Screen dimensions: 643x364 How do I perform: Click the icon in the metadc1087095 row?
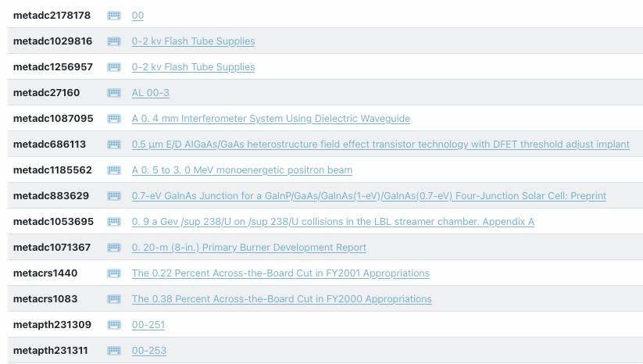114,119
